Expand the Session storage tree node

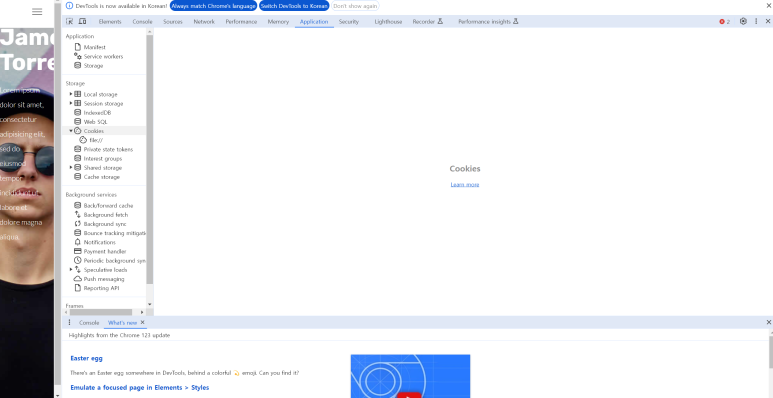coord(71,103)
